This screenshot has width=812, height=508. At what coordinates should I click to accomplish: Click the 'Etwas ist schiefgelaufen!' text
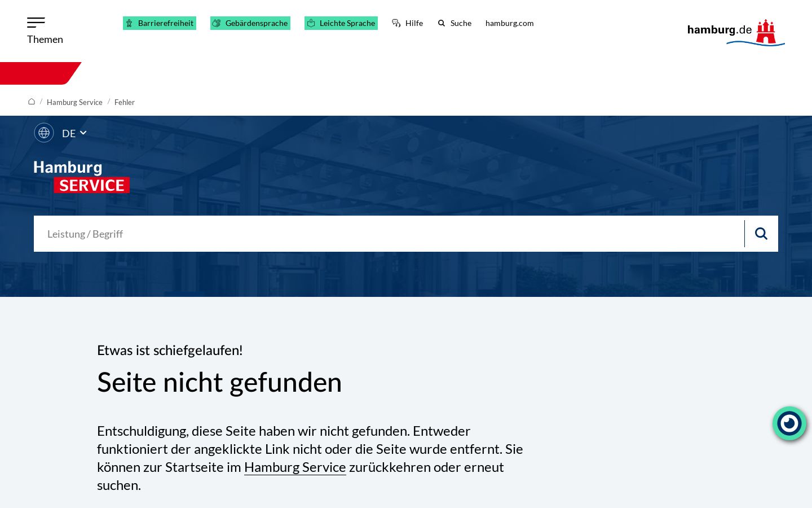click(x=170, y=350)
